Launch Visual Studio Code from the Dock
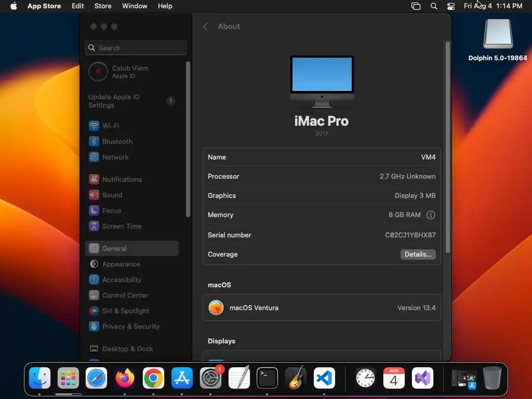 coord(324,378)
